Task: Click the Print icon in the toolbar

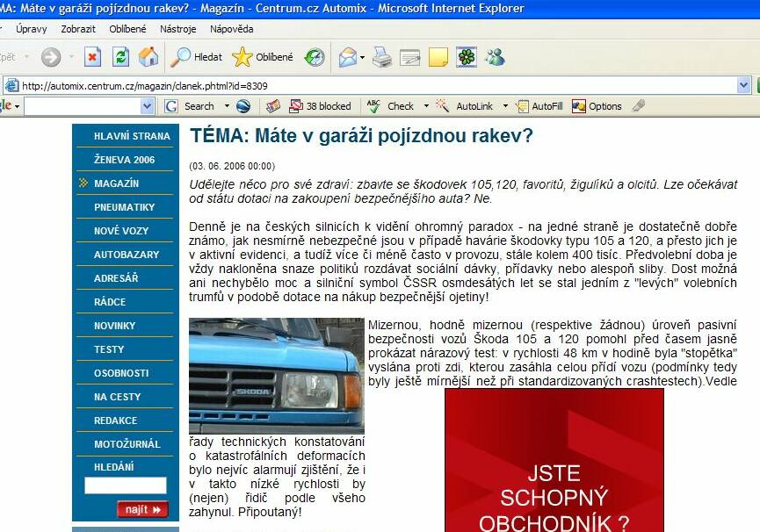Action: point(381,57)
